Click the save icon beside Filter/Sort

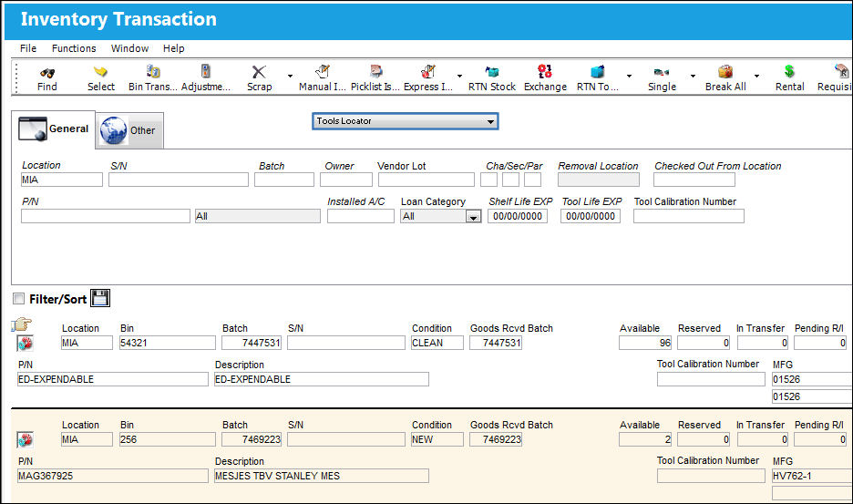pos(100,298)
